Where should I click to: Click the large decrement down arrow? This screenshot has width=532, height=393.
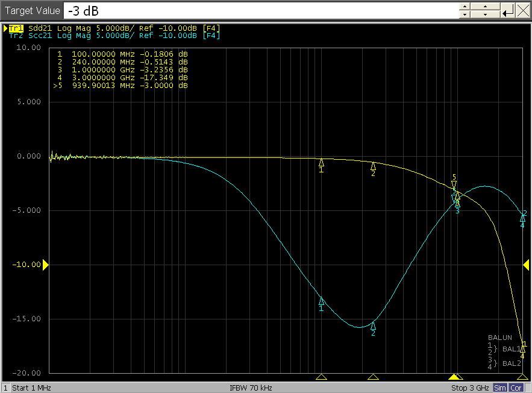(484, 15)
